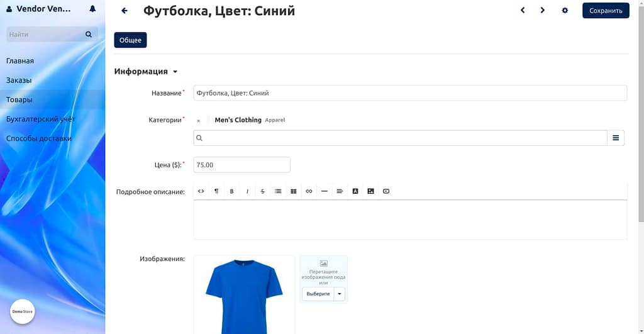Open dropdown arrow next to Выберите

tap(340, 294)
